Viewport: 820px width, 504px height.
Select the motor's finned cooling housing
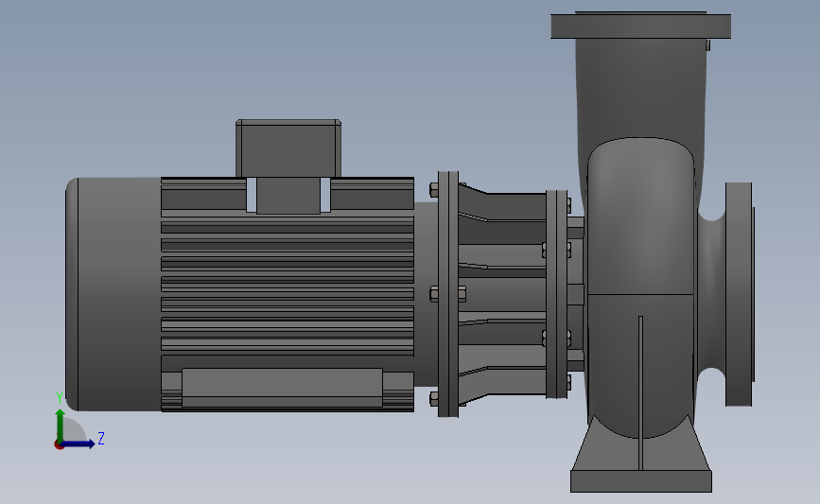click(x=288, y=294)
